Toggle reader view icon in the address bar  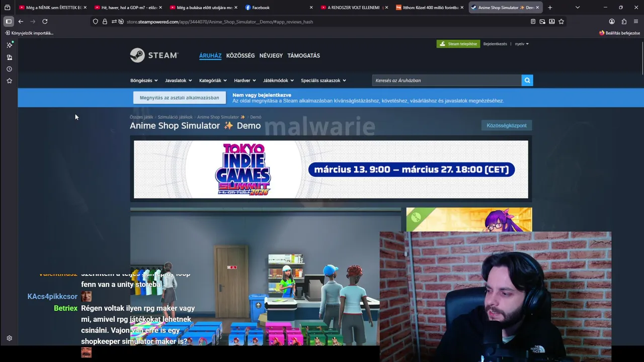pos(533,22)
